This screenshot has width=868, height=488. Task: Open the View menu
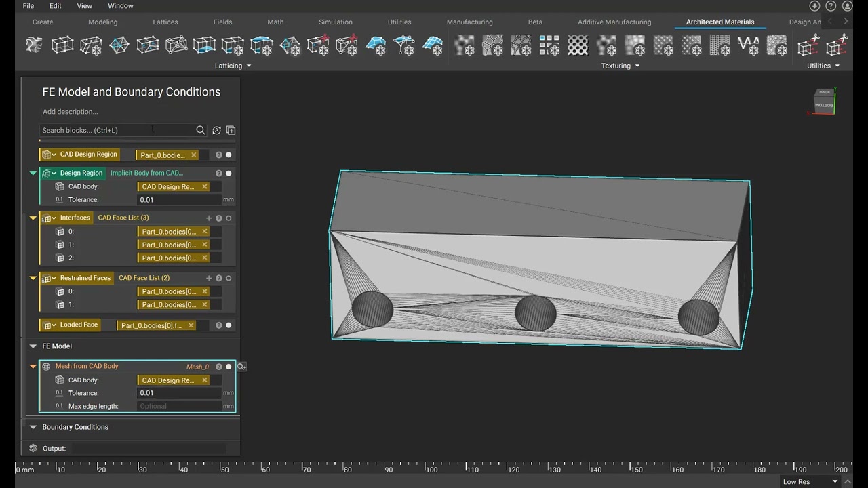coord(85,6)
